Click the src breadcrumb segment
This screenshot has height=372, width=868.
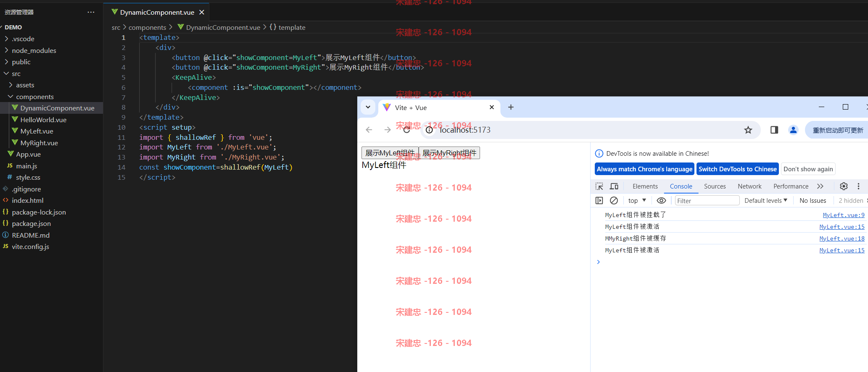[116, 27]
